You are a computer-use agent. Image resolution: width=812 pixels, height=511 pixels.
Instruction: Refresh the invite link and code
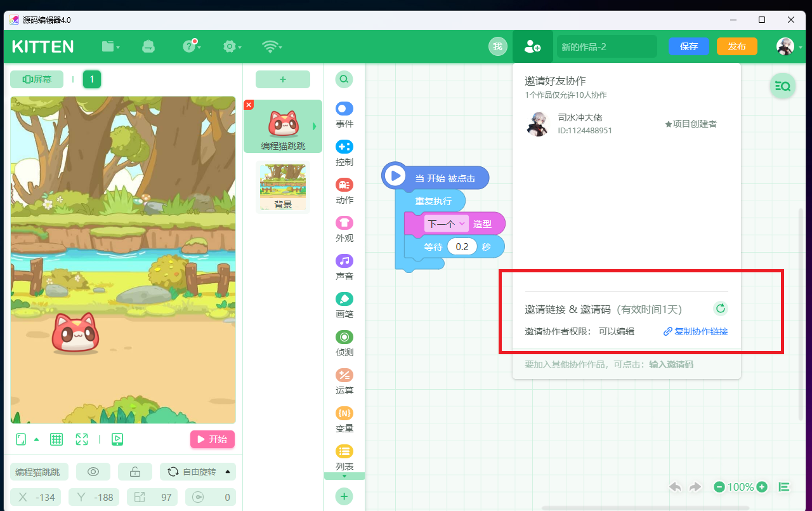click(x=720, y=309)
